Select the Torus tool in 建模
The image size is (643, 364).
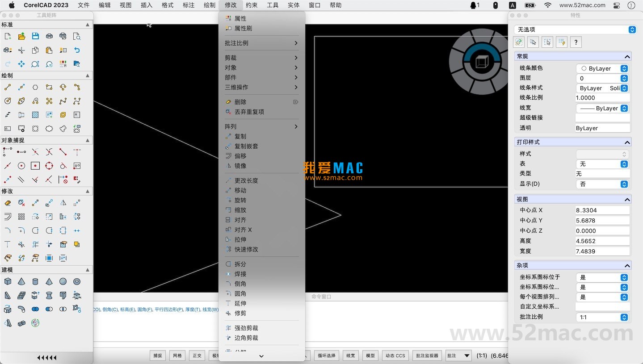77,281
